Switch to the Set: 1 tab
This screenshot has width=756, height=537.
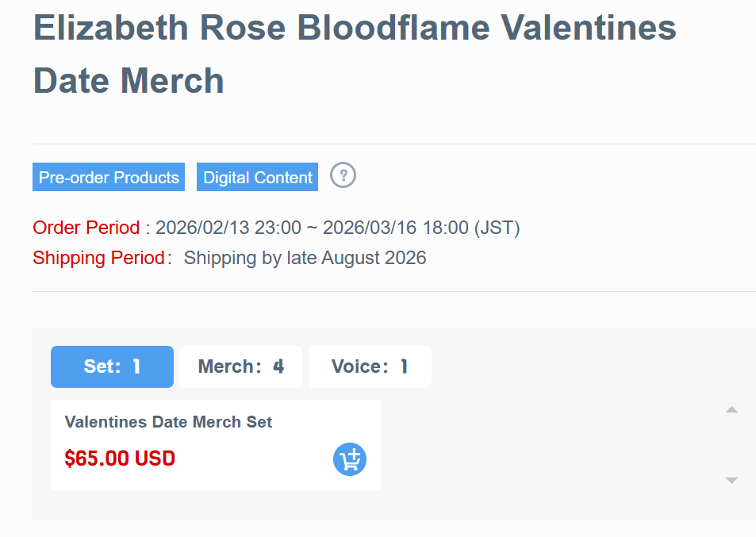(112, 366)
